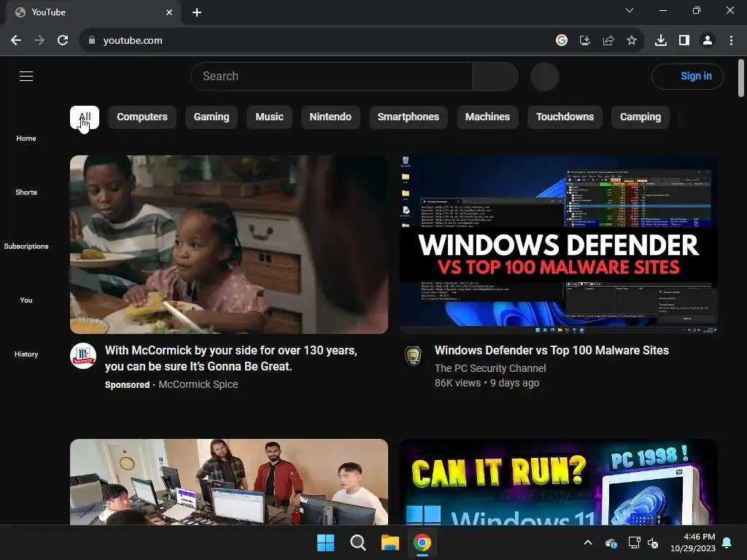Open Shorts in sidebar

click(26, 192)
